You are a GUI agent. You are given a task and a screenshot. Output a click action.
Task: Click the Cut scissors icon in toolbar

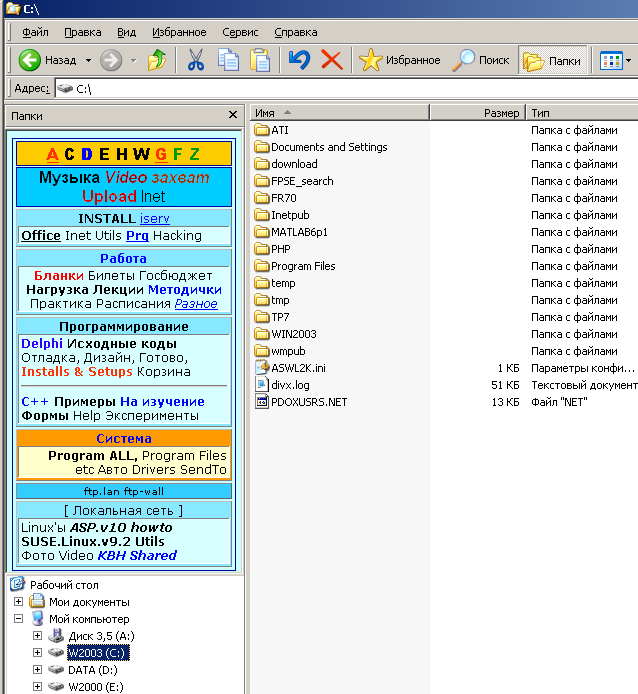coord(196,60)
